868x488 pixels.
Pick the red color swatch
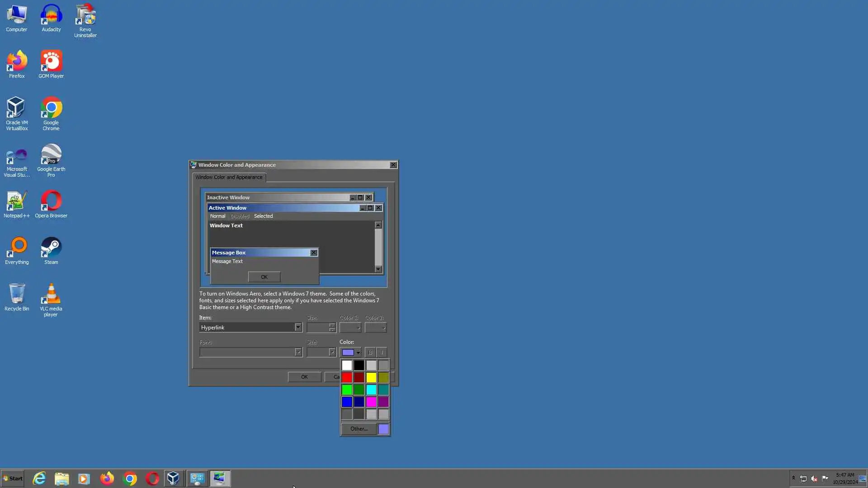347,377
